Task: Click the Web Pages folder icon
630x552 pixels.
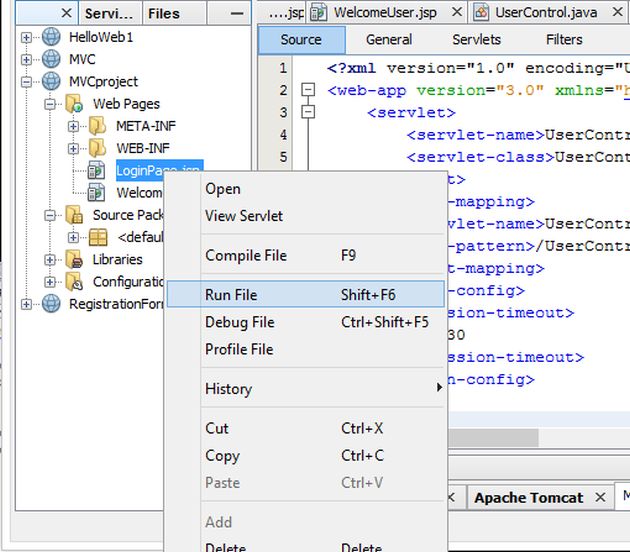Action: click(74, 104)
